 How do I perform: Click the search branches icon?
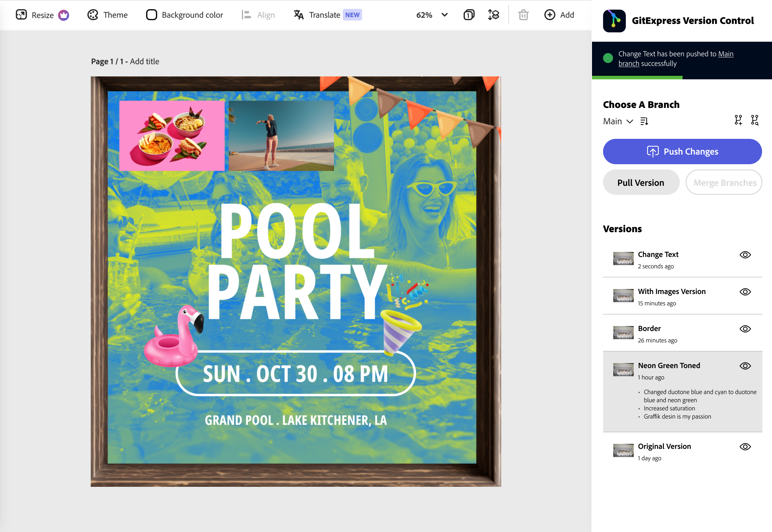pos(754,120)
